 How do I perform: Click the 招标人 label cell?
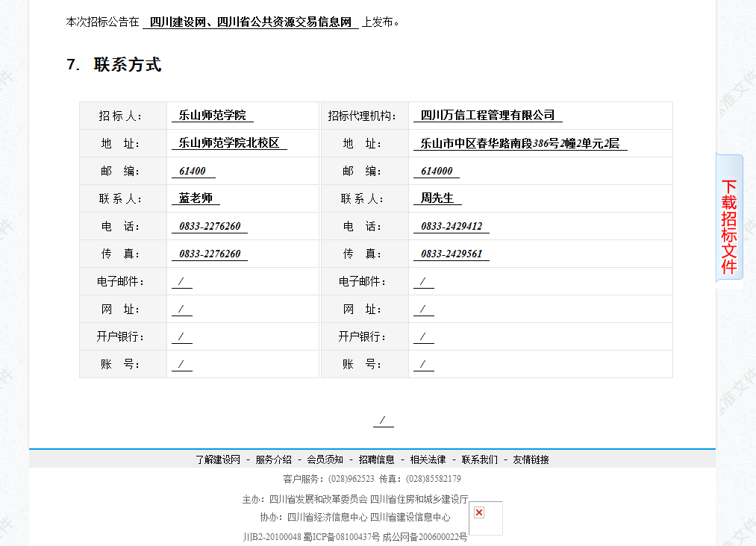click(123, 116)
